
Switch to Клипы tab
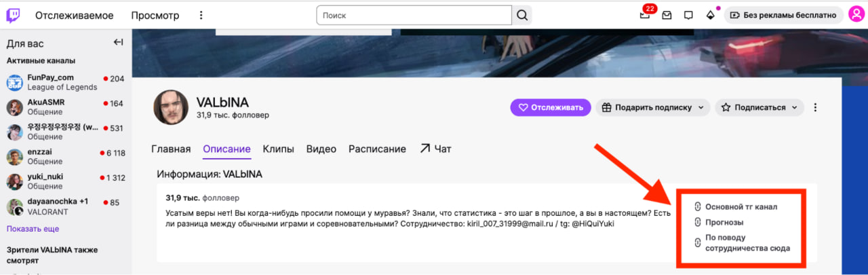pos(278,149)
